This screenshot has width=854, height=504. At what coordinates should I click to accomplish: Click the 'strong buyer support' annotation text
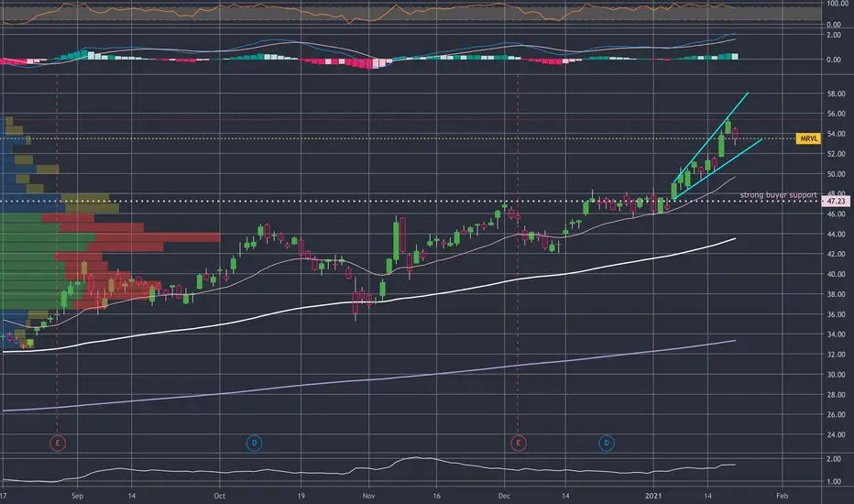[778, 195]
